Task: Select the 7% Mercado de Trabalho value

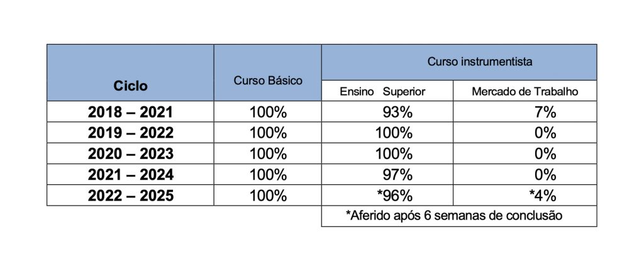Action: tap(546, 113)
